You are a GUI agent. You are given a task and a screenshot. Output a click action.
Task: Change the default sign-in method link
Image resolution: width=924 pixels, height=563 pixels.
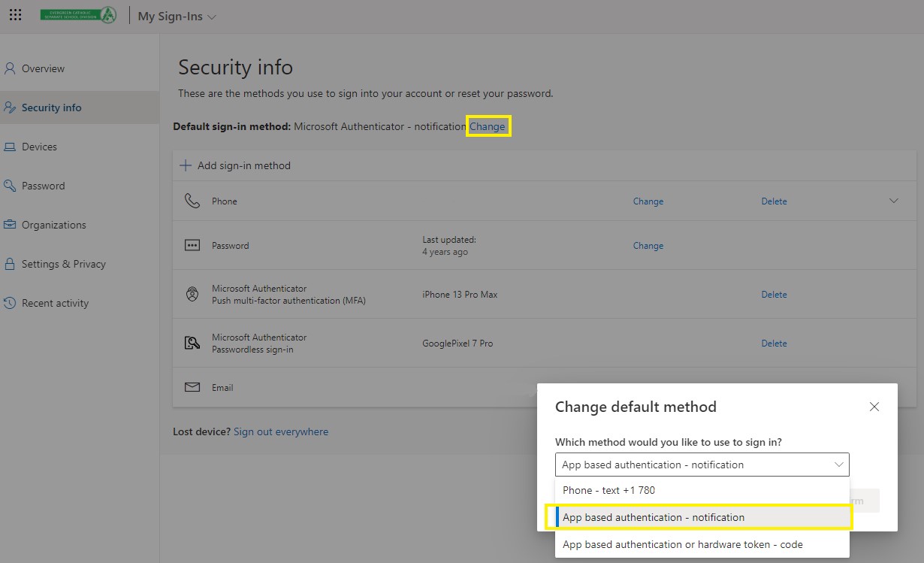[488, 126]
